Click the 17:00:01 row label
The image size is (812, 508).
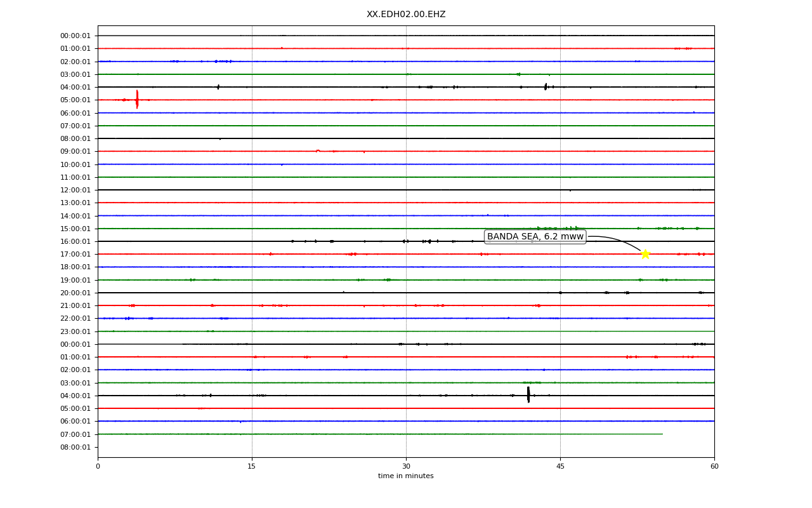click(75, 254)
